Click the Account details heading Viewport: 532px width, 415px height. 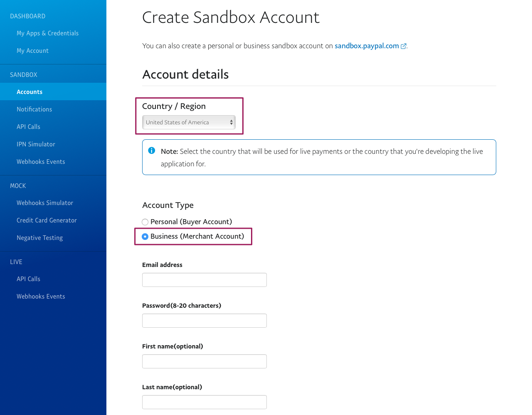pyautogui.click(x=185, y=74)
